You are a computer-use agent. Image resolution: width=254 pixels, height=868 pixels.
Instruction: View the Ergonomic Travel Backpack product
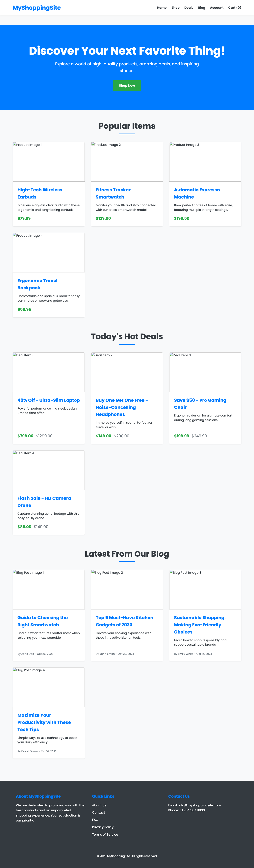(x=37, y=284)
